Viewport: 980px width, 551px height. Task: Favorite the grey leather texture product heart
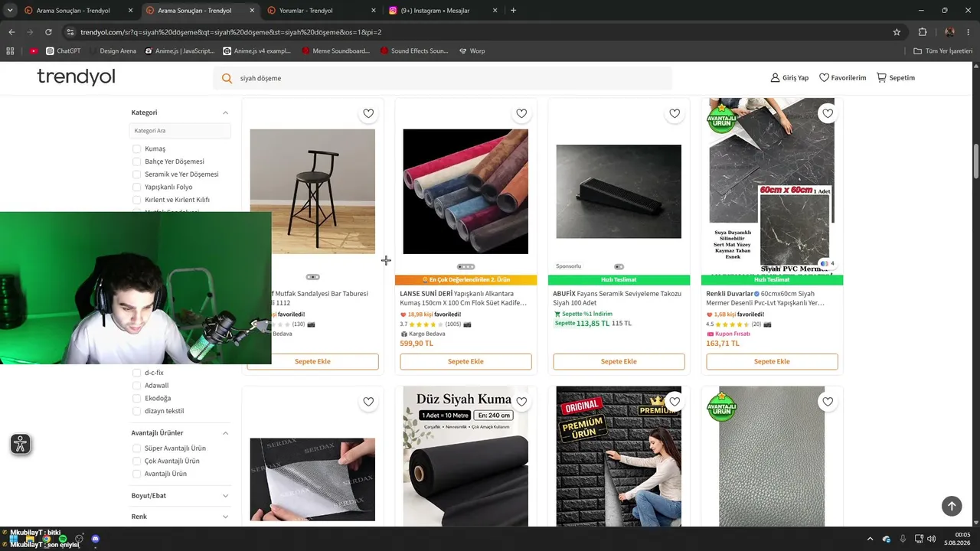(x=828, y=401)
